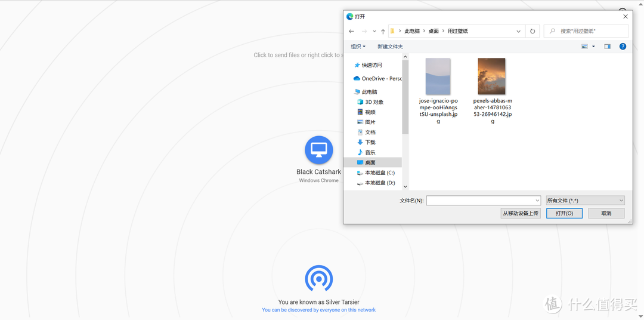This screenshot has width=644, height=320.
Task: Refresh the 用过壁纸 folder view
Action: click(532, 31)
